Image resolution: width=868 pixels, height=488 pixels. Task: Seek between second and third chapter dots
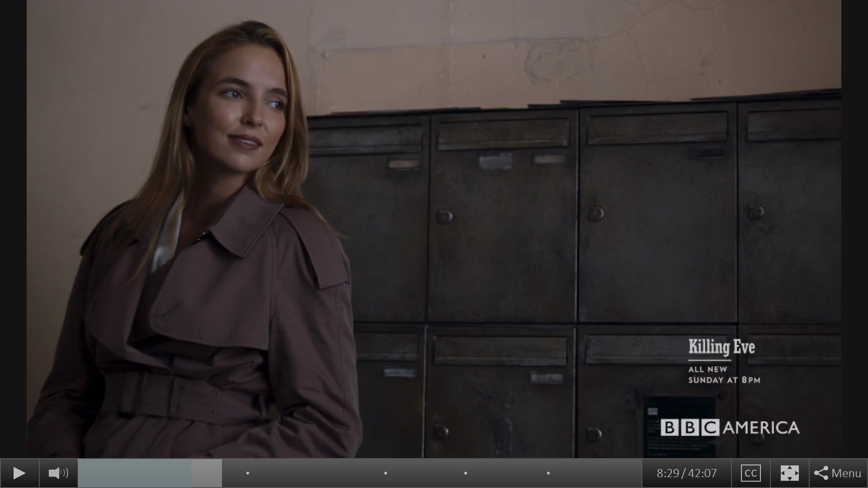425,473
